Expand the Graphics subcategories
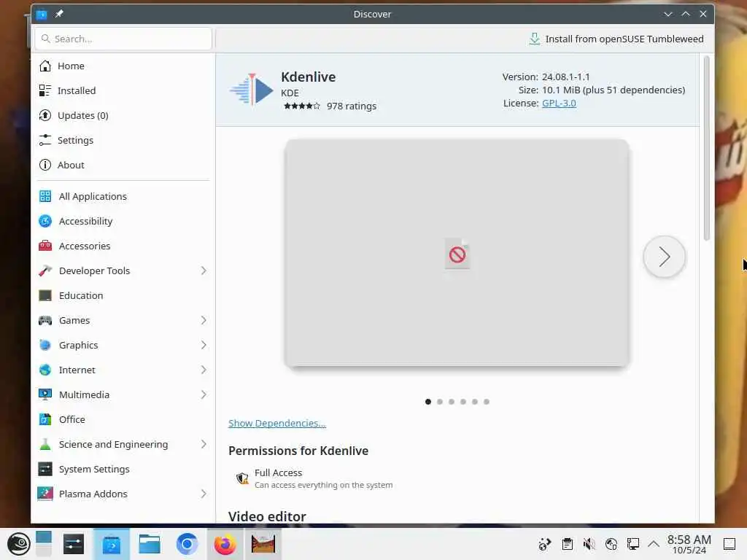 click(x=204, y=345)
